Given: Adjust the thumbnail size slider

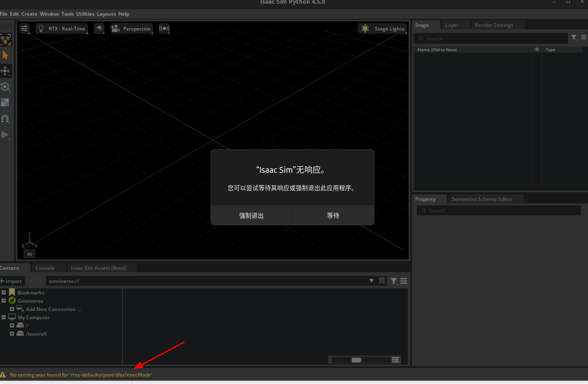Looking at the screenshot, I should (x=361, y=360).
